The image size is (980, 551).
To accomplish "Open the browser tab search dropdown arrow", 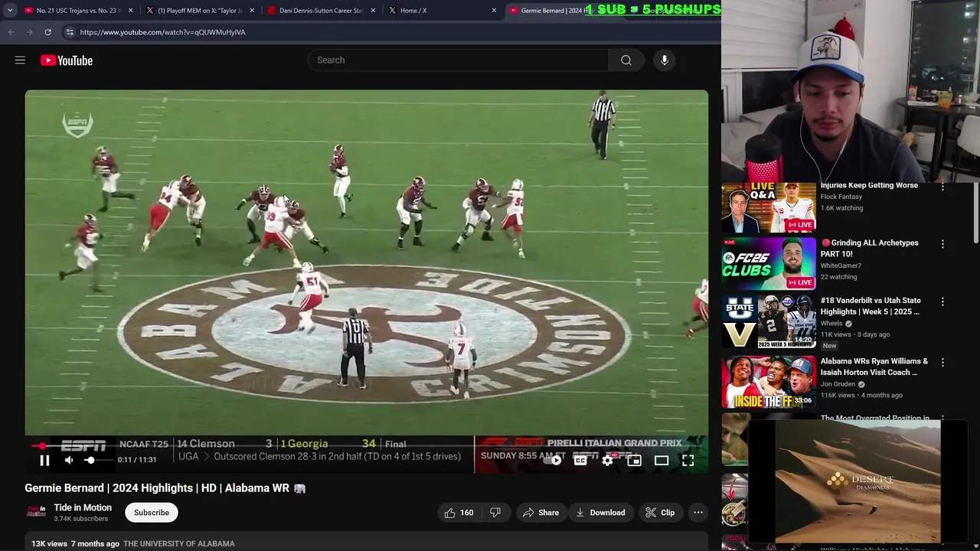I will (x=9, y=11).
